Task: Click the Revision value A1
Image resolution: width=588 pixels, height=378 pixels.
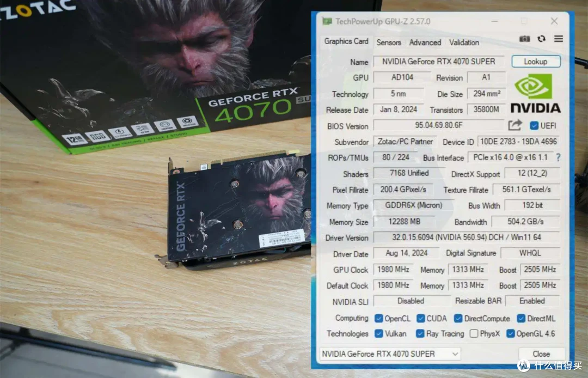Action: tap(486, 77)
